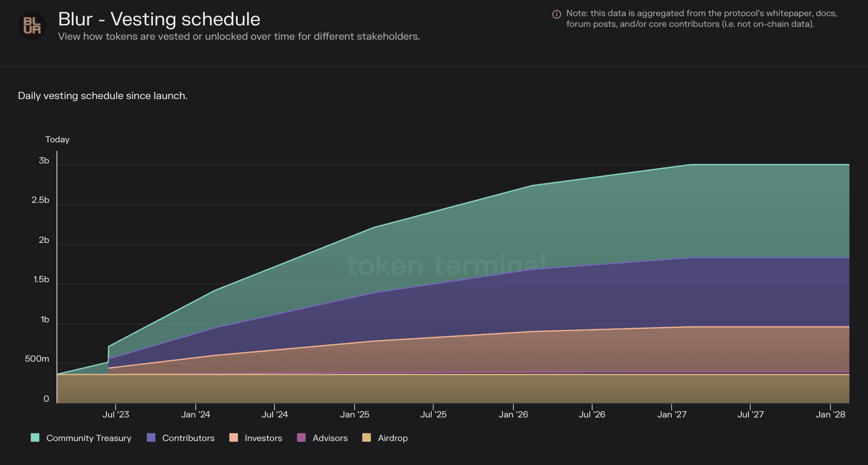
Task: Toggle the Investors legend swatch
Action: pyautogui.click(x=233, y=438)
